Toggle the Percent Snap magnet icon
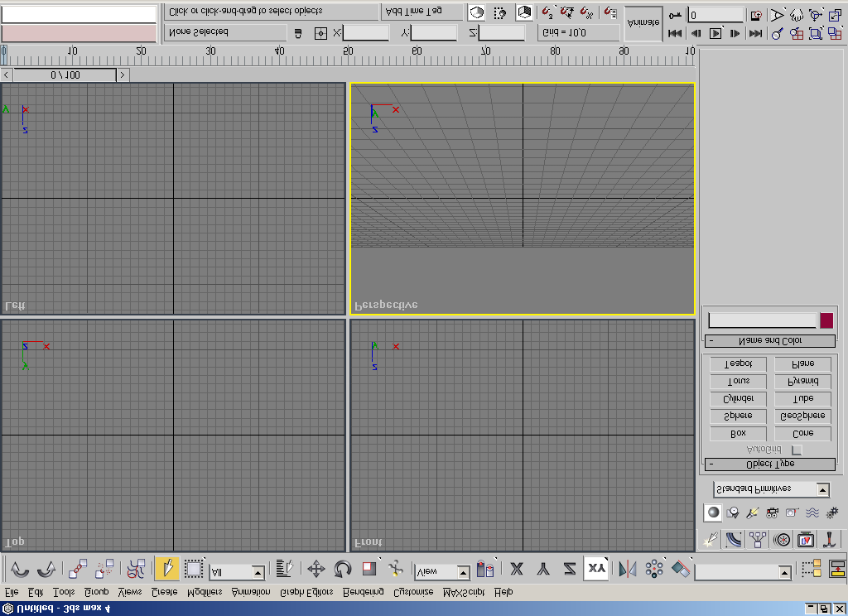The image size is (848, 616). click(587, 12)
